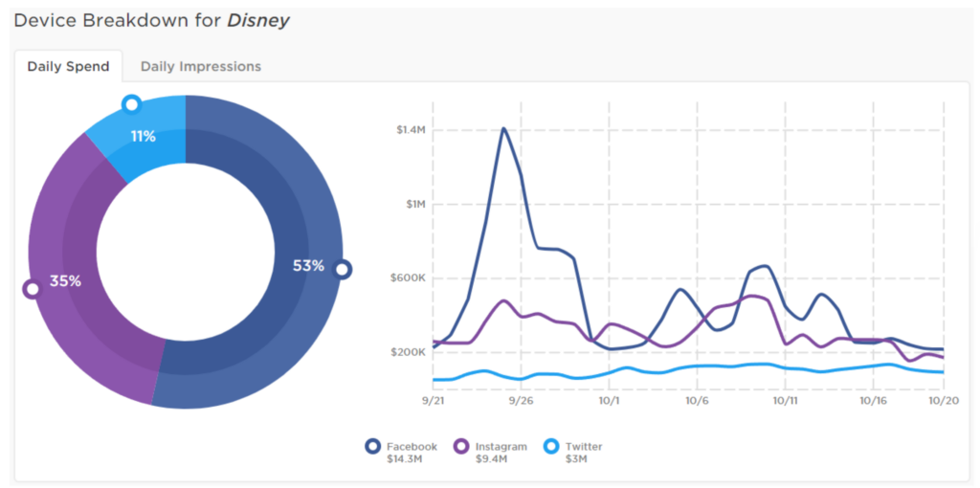Click the purple marker on donut edge
Viewport: 980px width, 488px height.
pos(32,289)
